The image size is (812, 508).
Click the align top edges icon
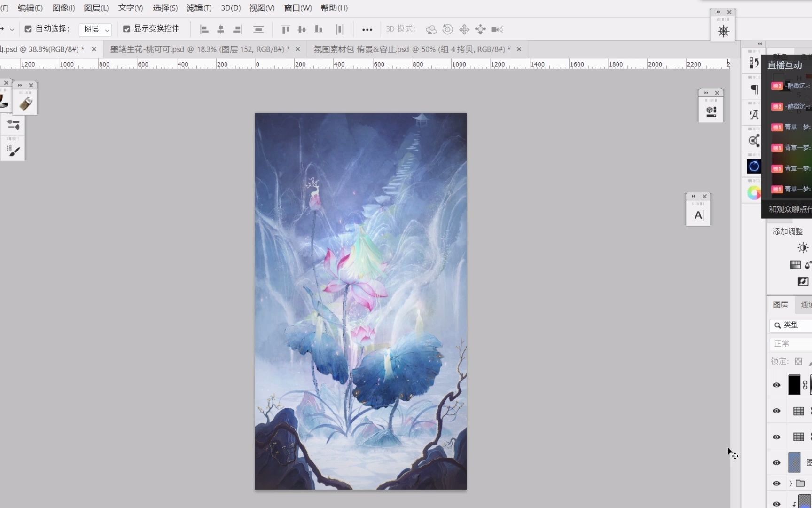pyautogui.click(x=286, y=30)
